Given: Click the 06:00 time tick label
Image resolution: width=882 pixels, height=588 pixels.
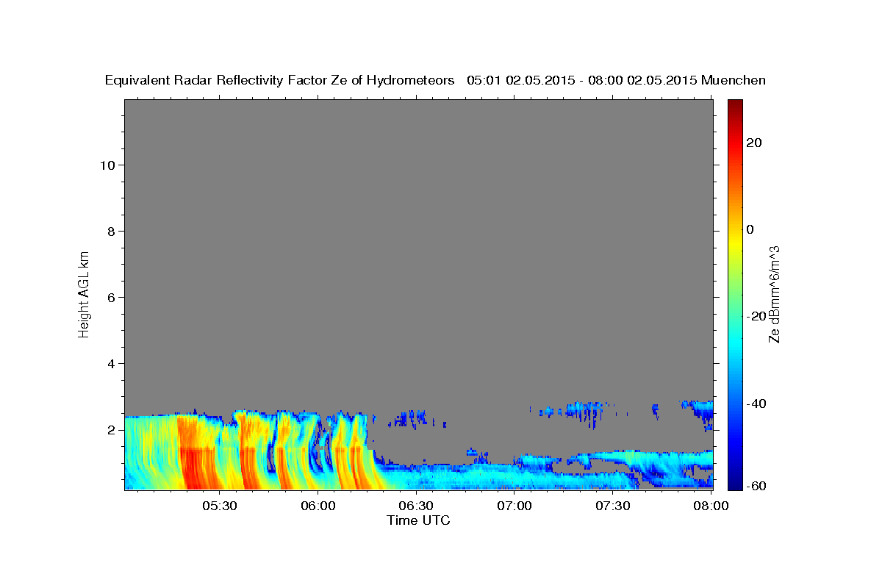Looking at the screenshot, I should tap(318, 506).
